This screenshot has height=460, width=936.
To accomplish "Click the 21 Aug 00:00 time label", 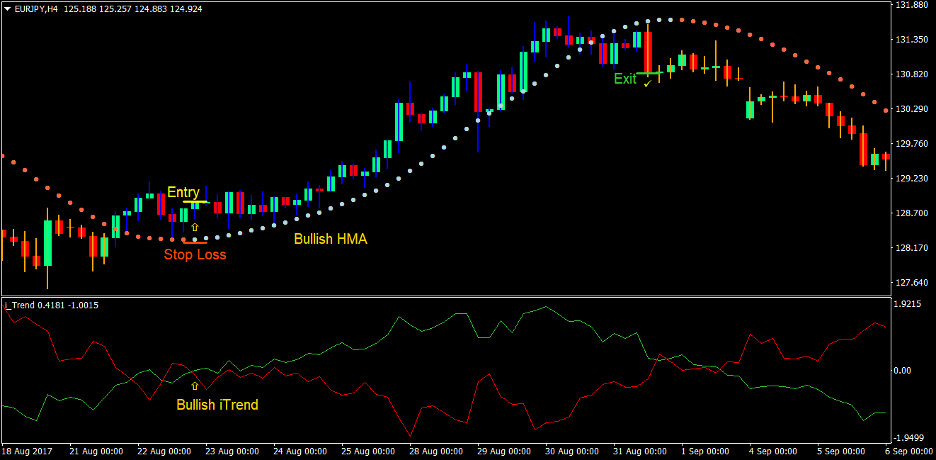I will click(98, 452).
